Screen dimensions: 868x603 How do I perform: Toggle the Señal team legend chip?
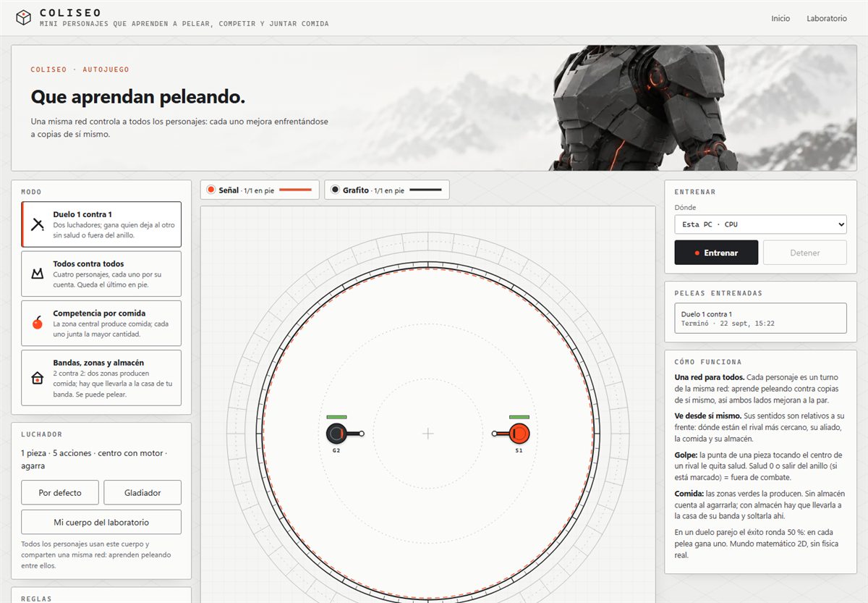[260, 190]
